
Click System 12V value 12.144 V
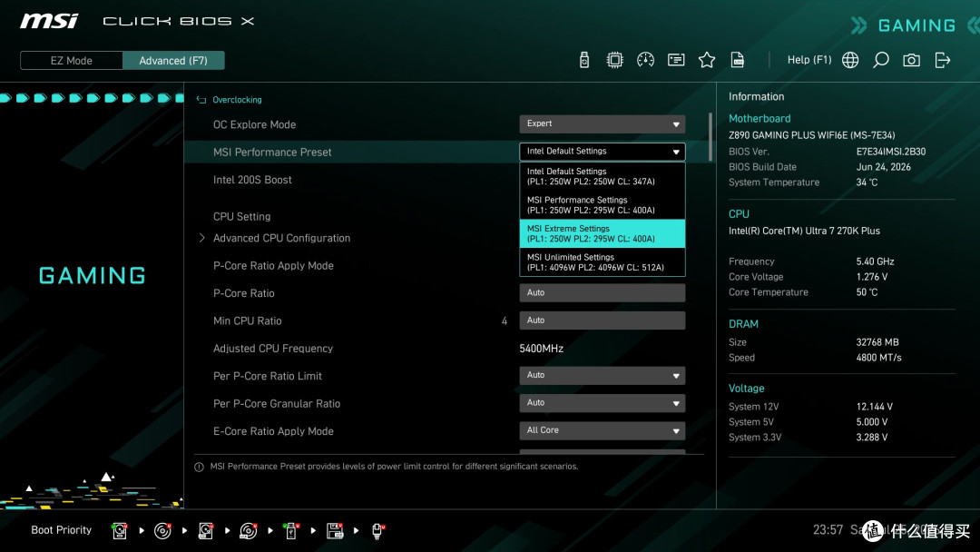(875, 407)
